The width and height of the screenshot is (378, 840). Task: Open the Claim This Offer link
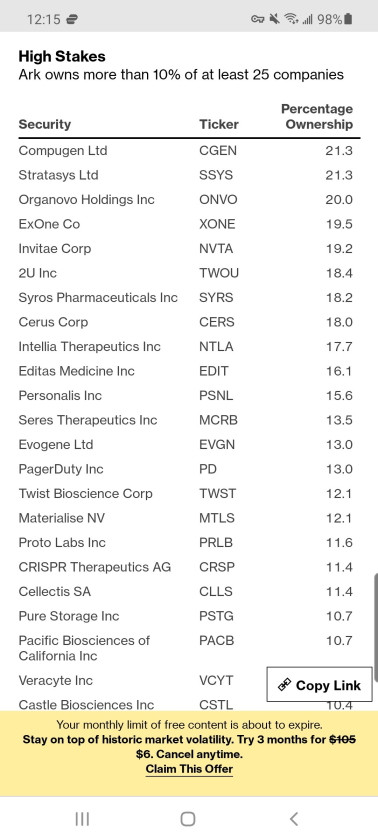[189, 769]
